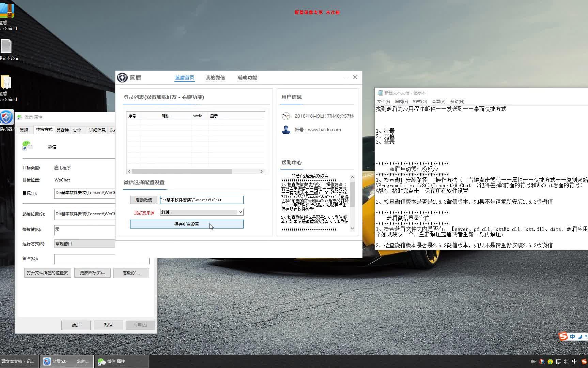This screenshot has width=588, height=368.
Task: Click the 中 IME indicator in system tray
Action: [x=574, y=362]
